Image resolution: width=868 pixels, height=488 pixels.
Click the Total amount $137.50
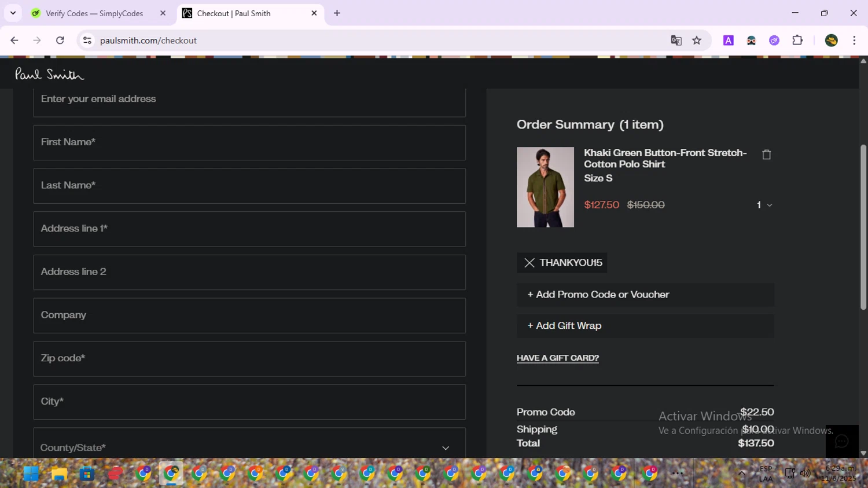click(x=756, y=443)
